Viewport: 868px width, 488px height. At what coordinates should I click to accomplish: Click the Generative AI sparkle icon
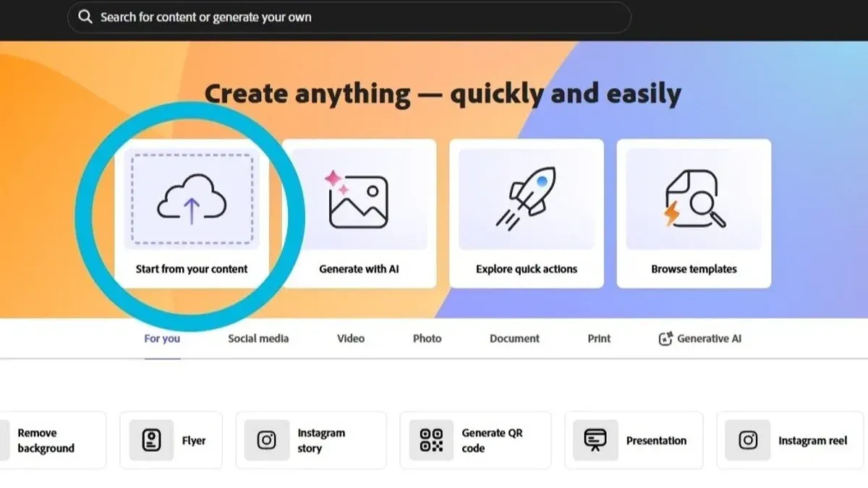click(x=665, y=338)
